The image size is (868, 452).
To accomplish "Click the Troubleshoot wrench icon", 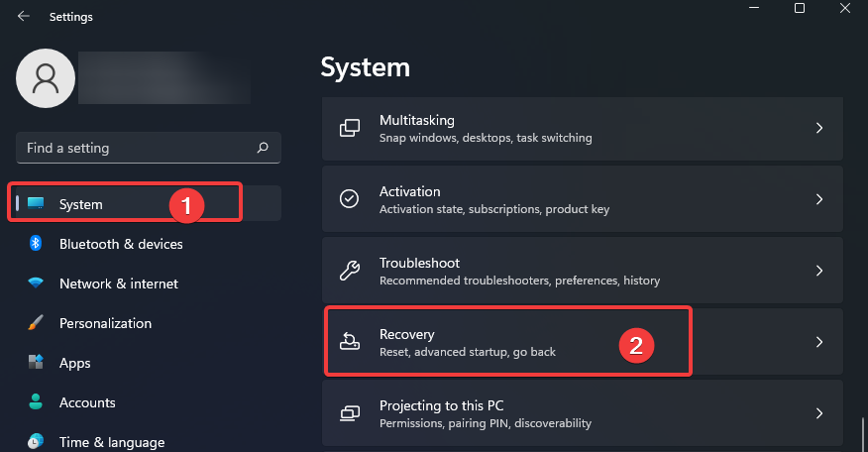I will [x=350, y=271].
